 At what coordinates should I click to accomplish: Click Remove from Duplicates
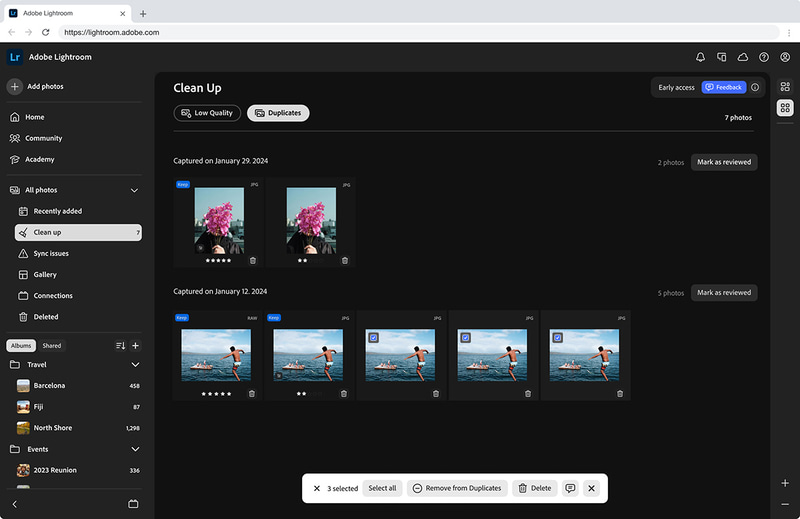[x=457, y=488]
